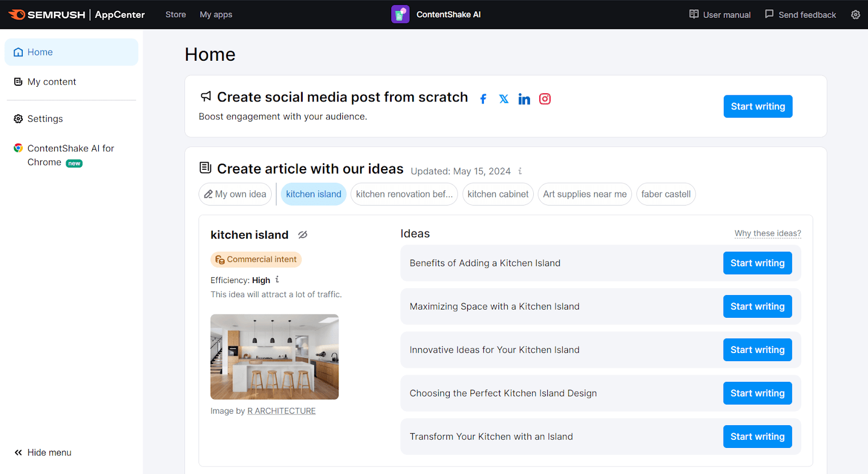The width and height of the screenshot is (868, 474).
Task: Click the new badge next to Chrome
Action: point(74,163)
